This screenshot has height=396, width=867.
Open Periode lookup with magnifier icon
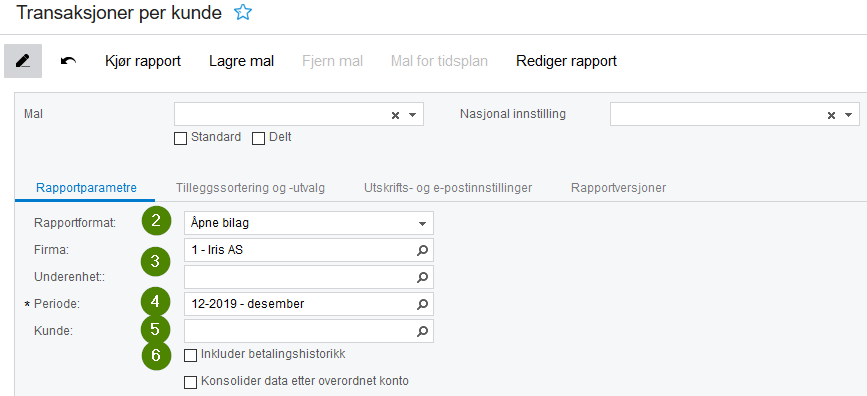point(422,304)
